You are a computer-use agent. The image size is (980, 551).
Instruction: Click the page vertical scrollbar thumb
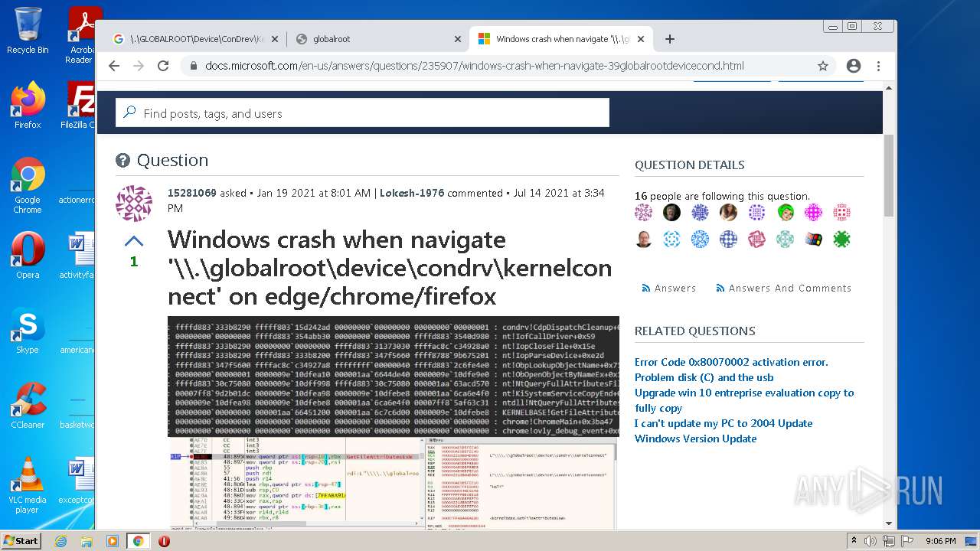tap(889, 175)
